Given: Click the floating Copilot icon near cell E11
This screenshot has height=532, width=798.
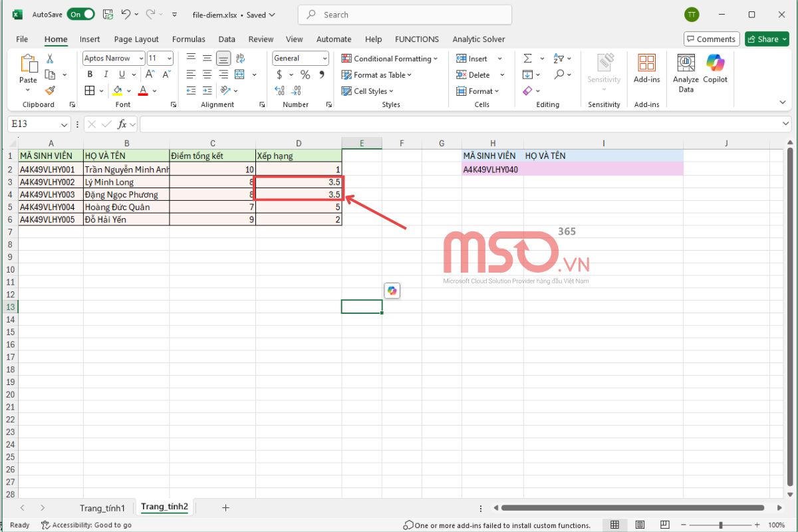Looking at the screenshot, I should click(x=392, y=291).
